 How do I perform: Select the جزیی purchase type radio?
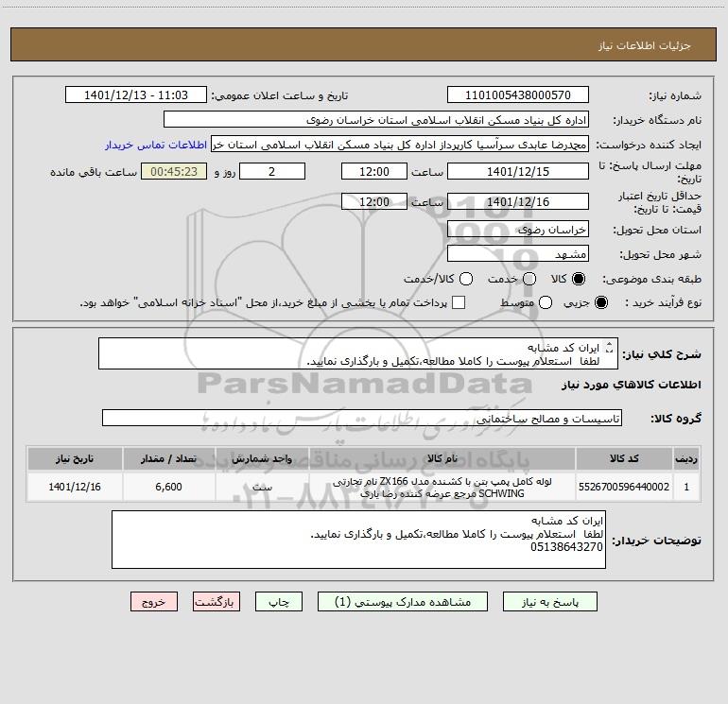600,302
